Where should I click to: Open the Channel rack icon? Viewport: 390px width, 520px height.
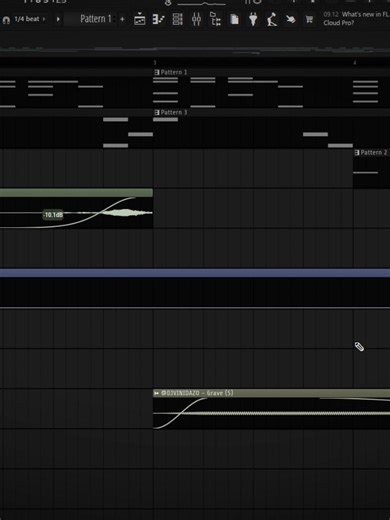coord(177,19)
